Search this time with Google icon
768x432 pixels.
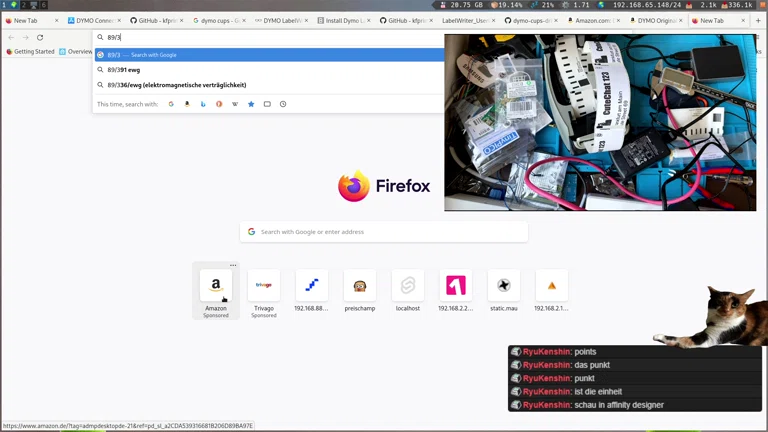tap(171, 104)
